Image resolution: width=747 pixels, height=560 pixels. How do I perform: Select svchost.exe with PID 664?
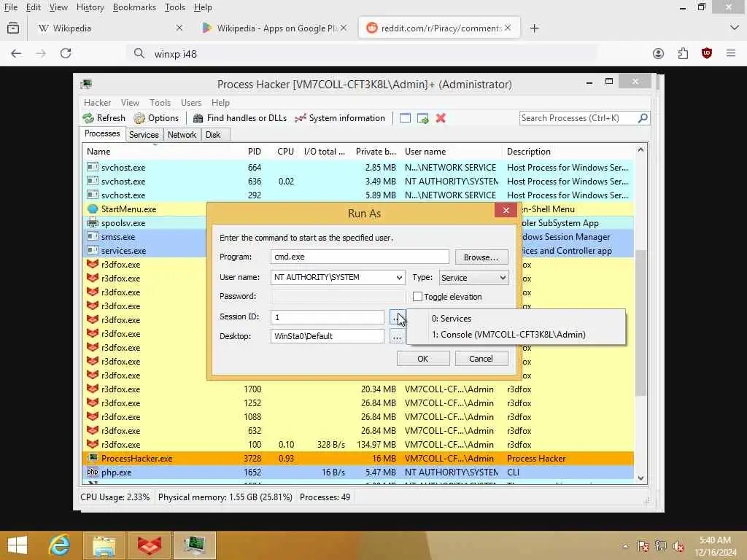(x=357, y=168)
